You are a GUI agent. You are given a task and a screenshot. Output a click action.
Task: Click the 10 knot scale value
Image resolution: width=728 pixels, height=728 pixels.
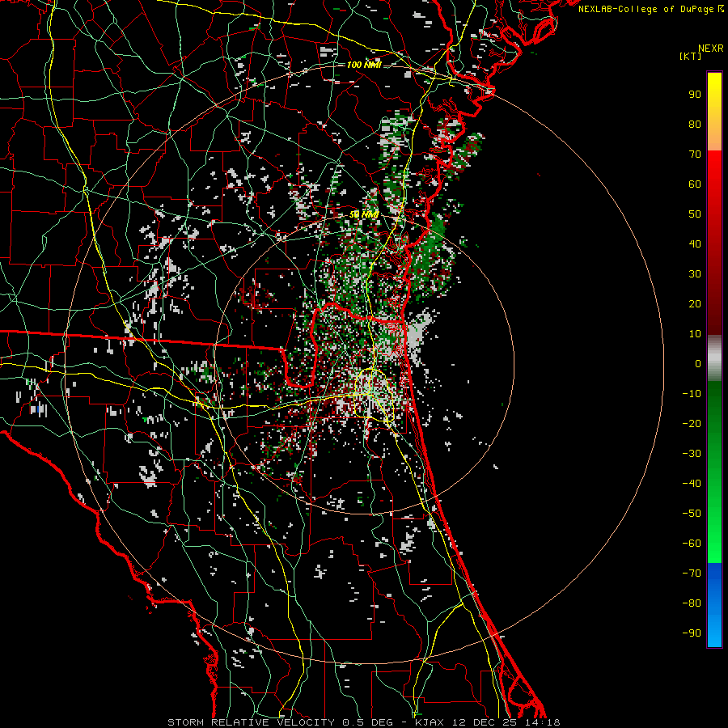pyautogui.click(x=695, y=334)
